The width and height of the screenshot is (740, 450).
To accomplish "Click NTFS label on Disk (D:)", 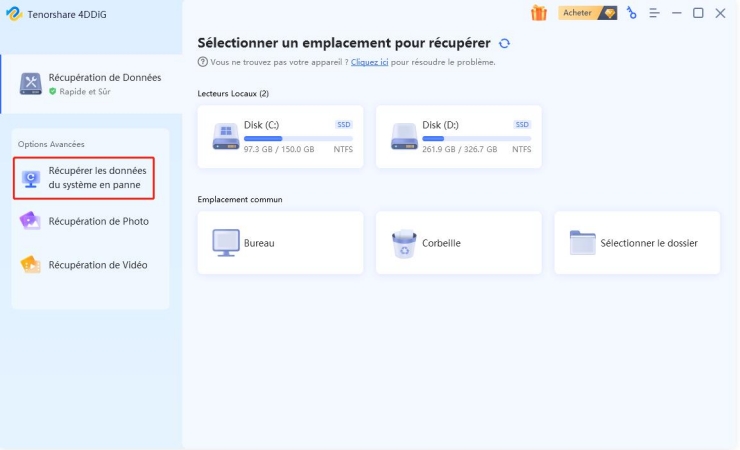I will pos(521,149).
